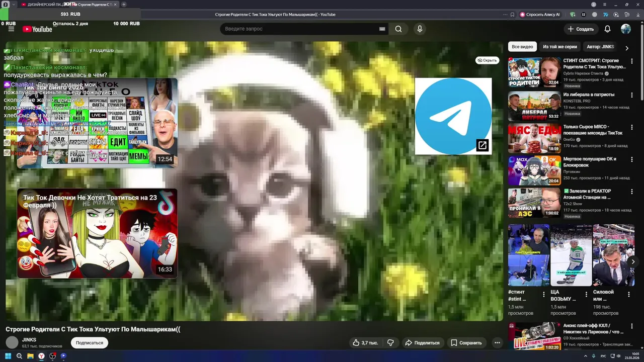Open Yandex Browser from the taskbar

(x=41, y=356)
